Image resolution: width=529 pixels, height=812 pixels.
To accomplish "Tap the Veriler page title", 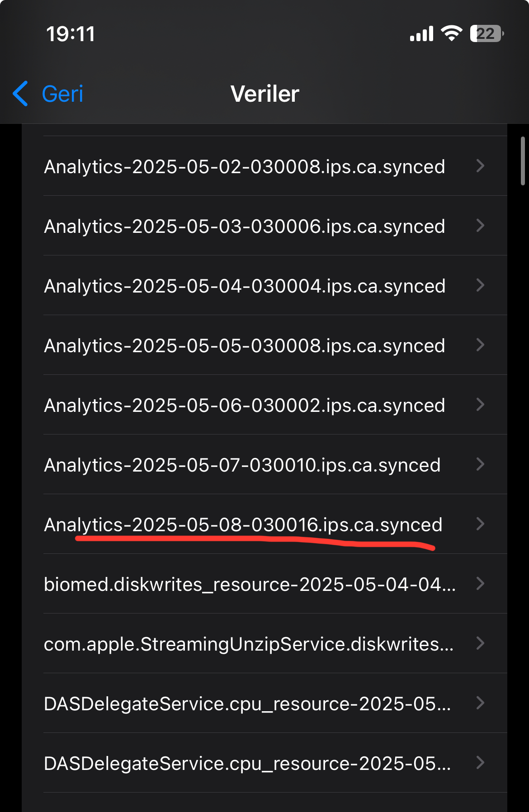I will (x=265, y=94).
